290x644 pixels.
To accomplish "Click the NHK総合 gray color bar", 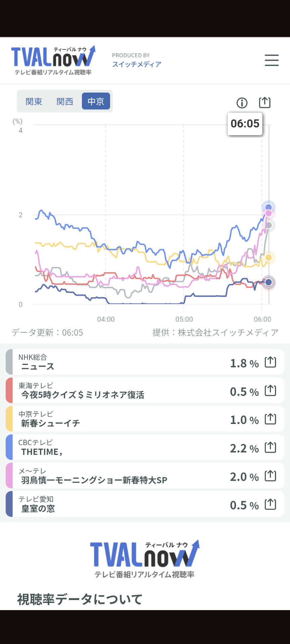I will pos(9,362).
